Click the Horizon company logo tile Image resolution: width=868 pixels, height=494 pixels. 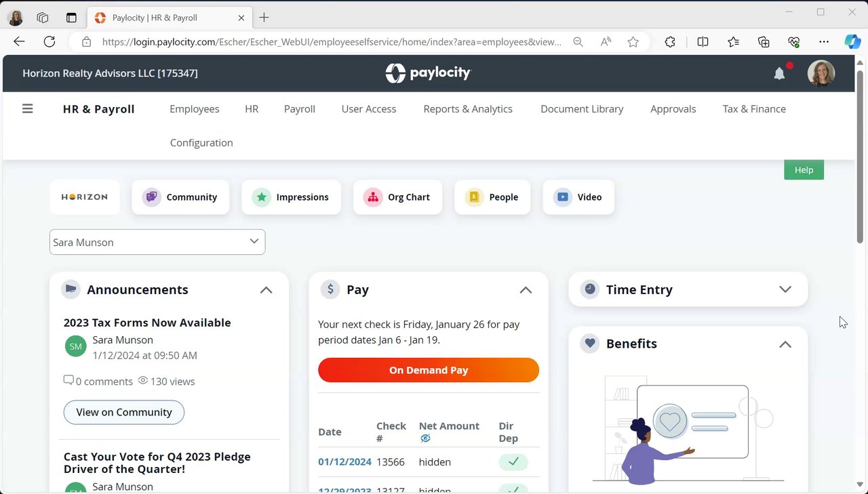84,197
